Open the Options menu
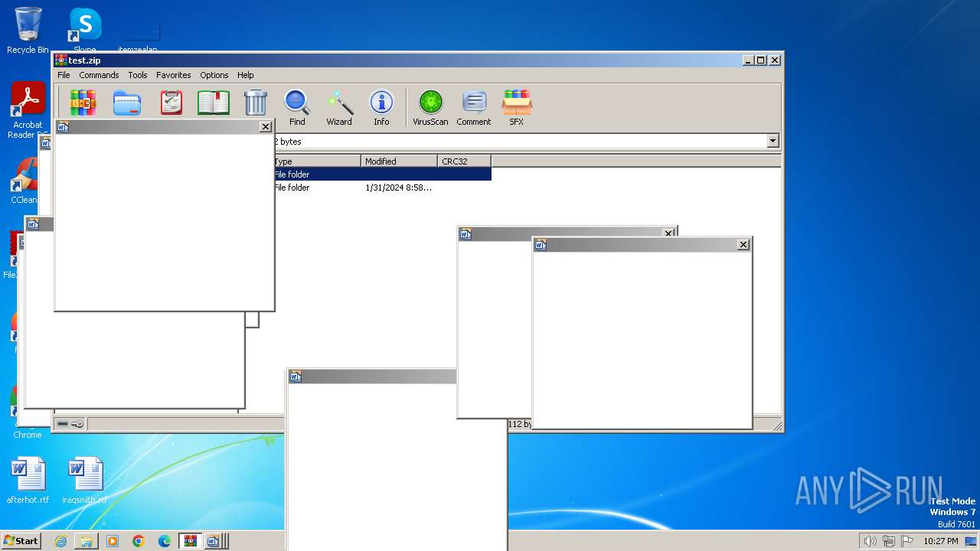The width and height of the screenshot is (980, 551). pyautogui.click(x=214, y=75)
